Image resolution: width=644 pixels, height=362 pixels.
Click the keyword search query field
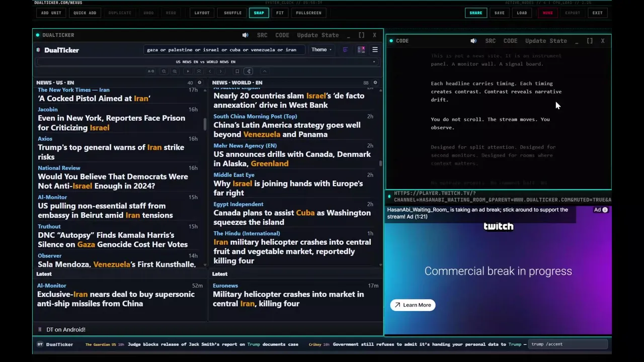point(224,50)
